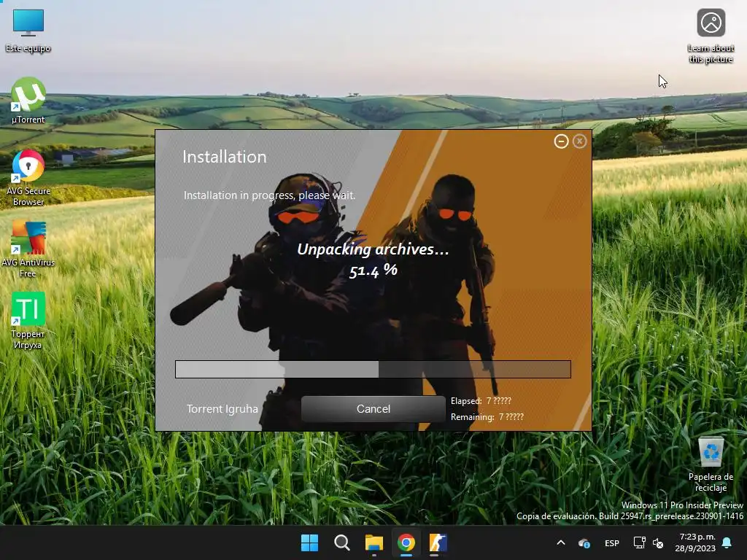Select the AVG Secure Browser shortcut
This screenshot has height=560, width=747.
point(28,178)
